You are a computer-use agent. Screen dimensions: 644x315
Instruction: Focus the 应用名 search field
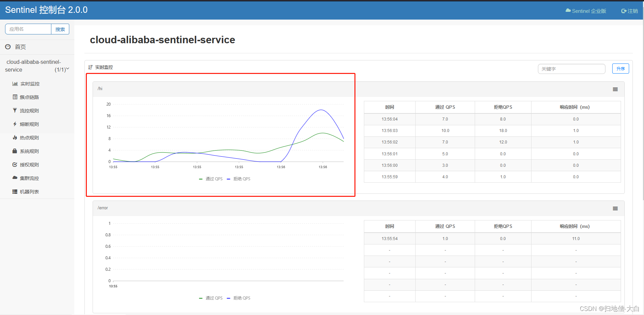pos(28,29)
